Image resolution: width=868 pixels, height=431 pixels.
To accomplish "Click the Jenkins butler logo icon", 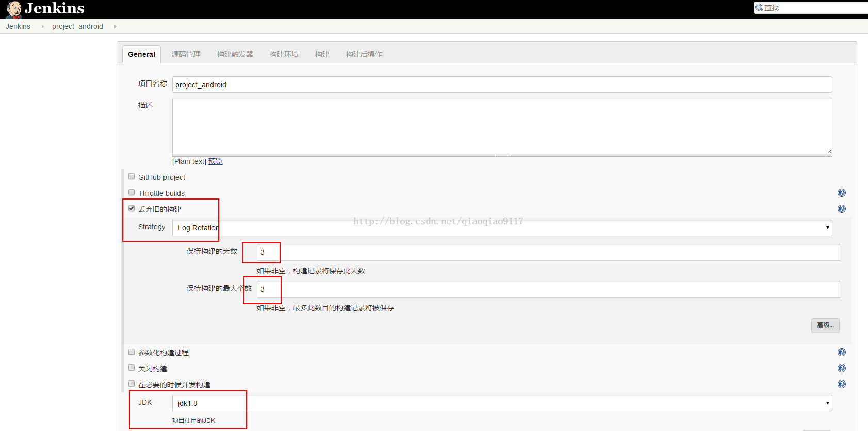I will (x=14, y=9).
